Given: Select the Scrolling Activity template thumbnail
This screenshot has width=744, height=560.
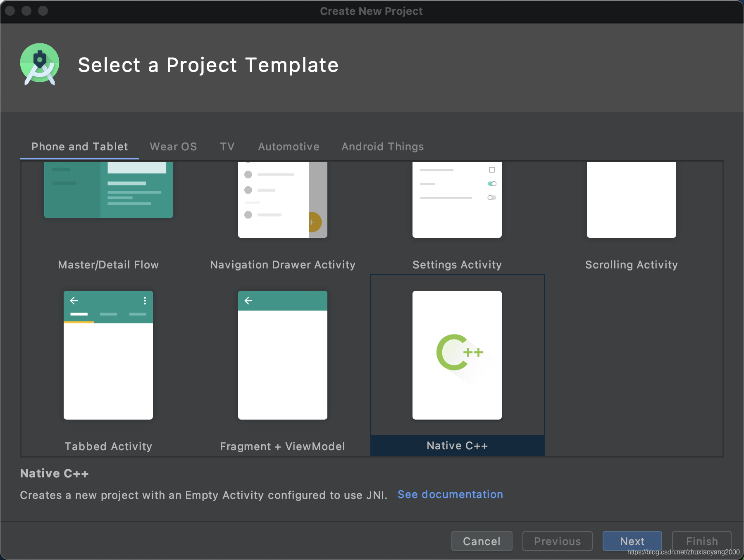Looking at the screenshot, I should pos(632,199).
